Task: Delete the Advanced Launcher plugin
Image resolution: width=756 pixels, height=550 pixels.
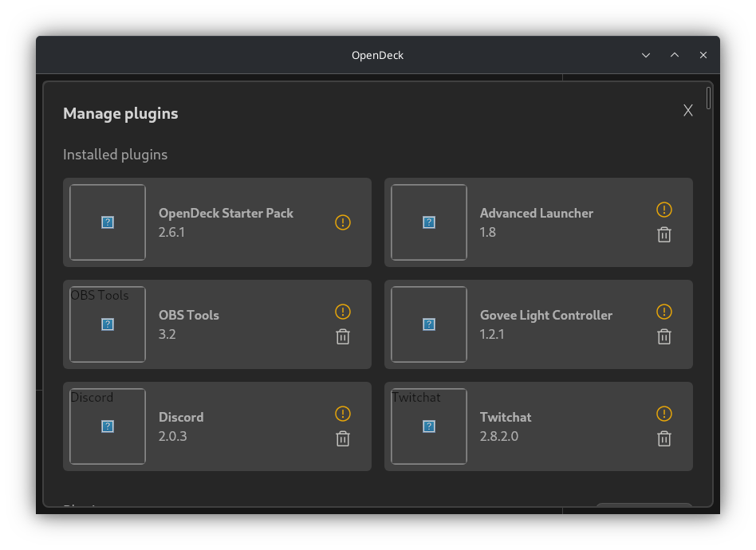Action: [x=664, y=234]
